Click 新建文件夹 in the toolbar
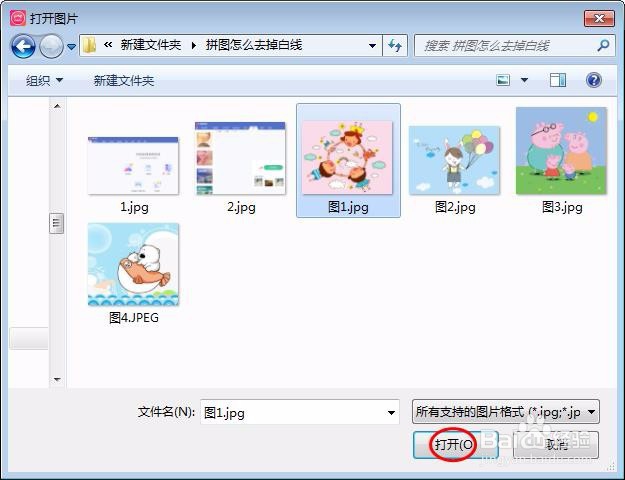 coord(124,81)
